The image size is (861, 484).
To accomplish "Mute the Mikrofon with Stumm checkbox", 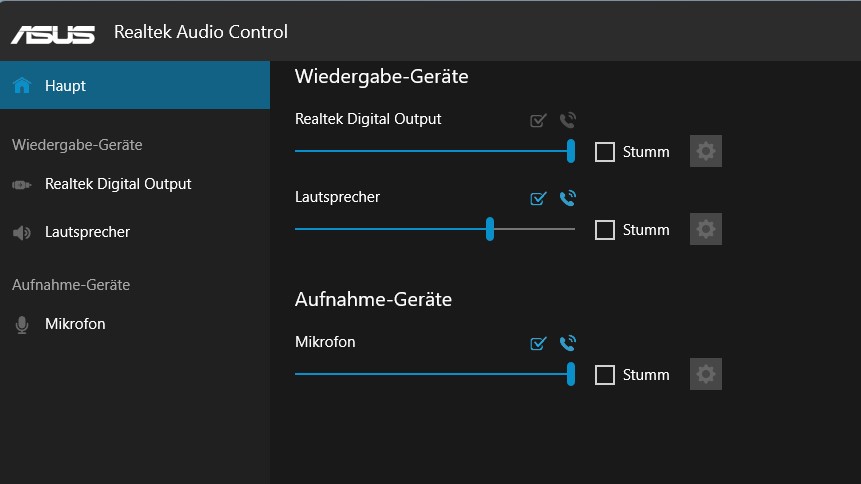I will (x=605, y=375).
